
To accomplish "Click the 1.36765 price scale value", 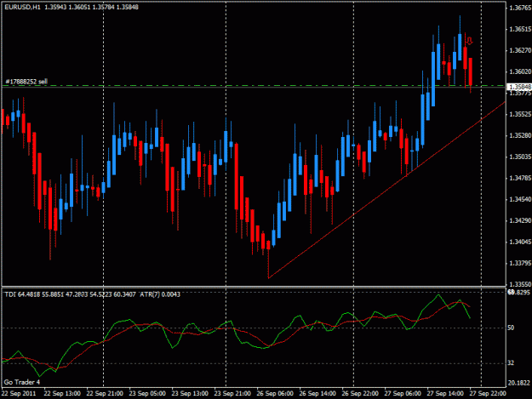I will pos(520,8).
